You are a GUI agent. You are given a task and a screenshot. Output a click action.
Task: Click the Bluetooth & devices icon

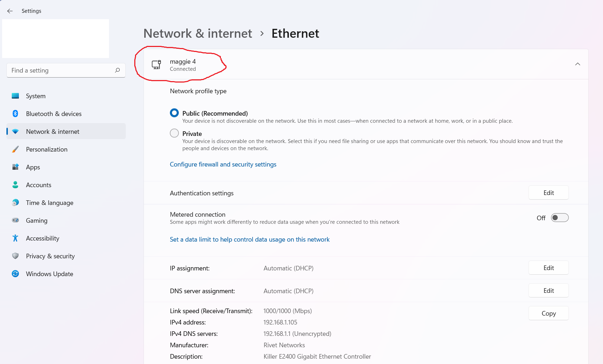pyautogui.click(x=15, y=114)
